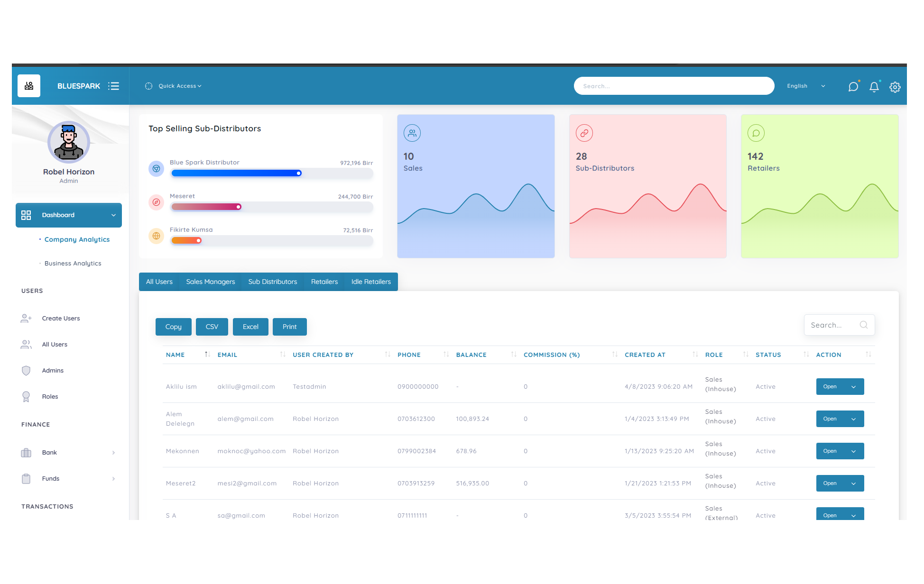Open Create Users in sidebar
Screen dimensions: 924x584
61,319
